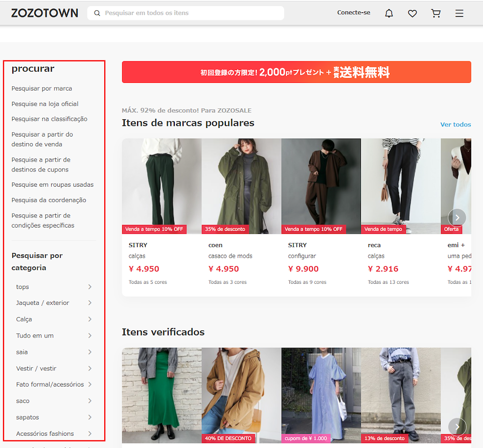This screenshot has width=483, height=448.
Task: Next arrow on Itens verificados carousel
Action: (457, 427)
